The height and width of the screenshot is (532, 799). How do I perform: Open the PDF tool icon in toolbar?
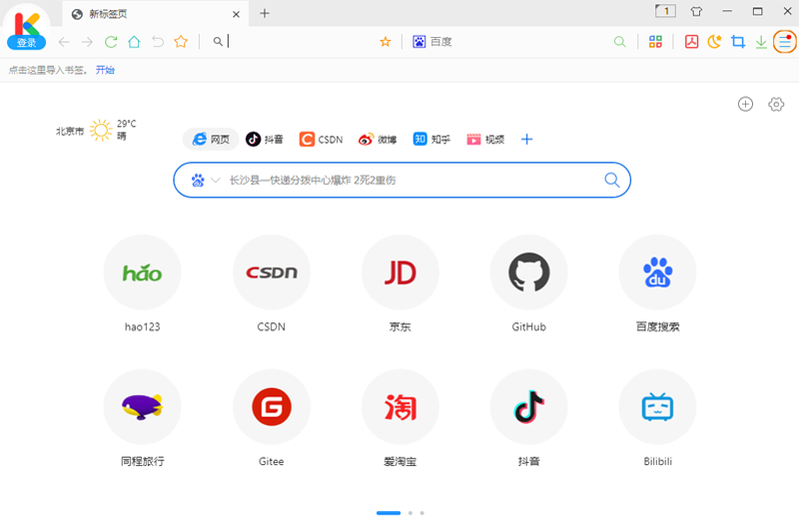pos(691,42)
